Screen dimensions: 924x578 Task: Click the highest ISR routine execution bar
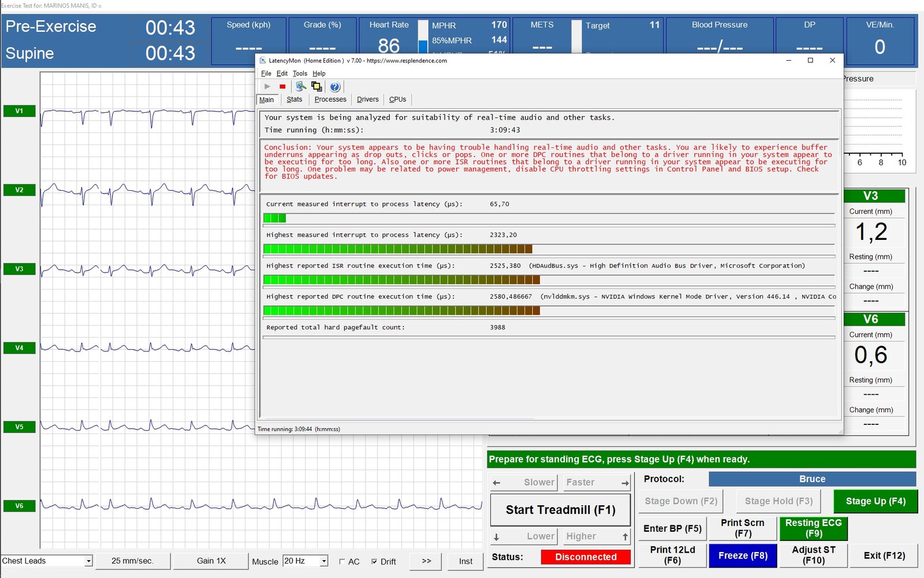click(549, 280)
